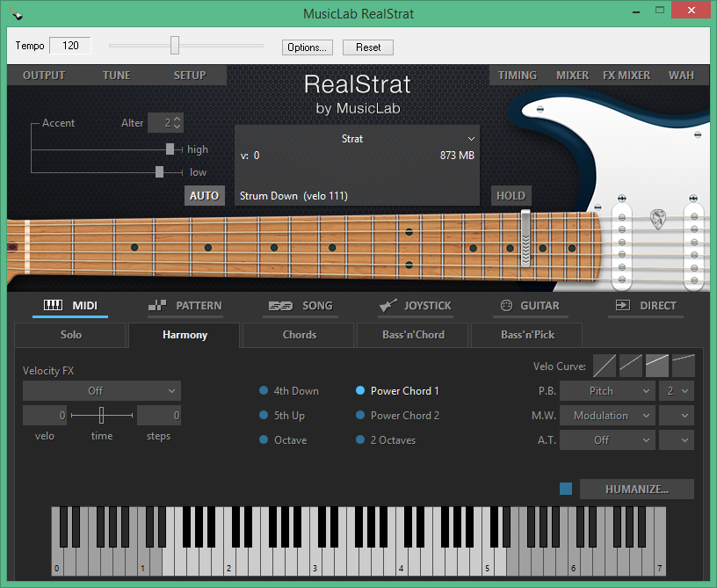Open the M.W. value dropdown
Image resolution: width=717 pixels, height=588 pixels.
677,416
